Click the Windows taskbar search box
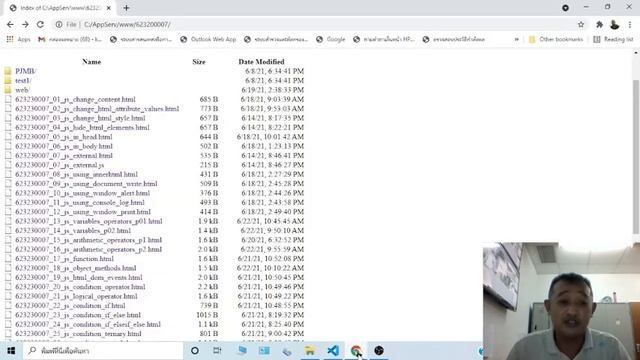Screen dimensions: 640x360 [103, 351]
